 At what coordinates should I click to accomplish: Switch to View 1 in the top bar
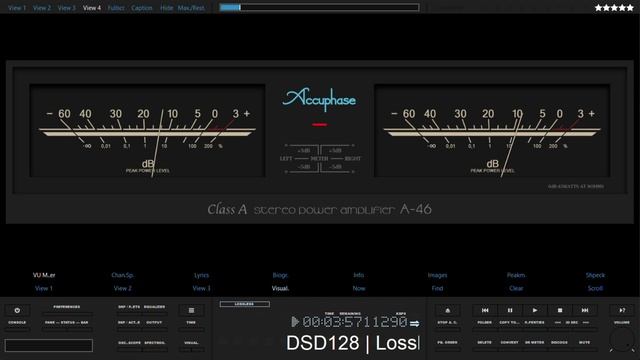click(17, 8)
